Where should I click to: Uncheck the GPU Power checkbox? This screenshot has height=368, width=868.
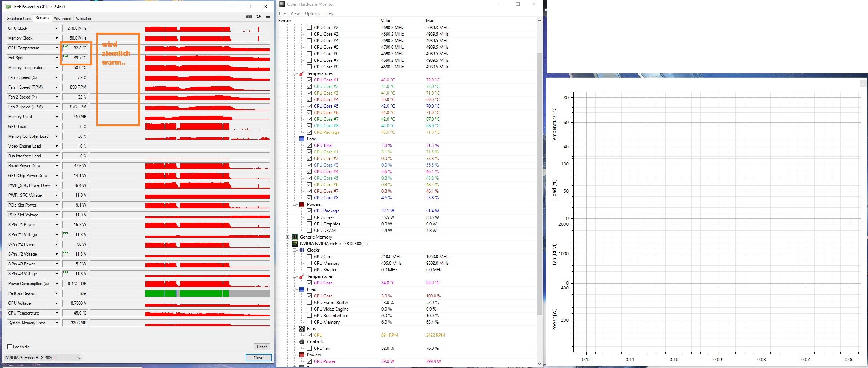coord(309,361)
